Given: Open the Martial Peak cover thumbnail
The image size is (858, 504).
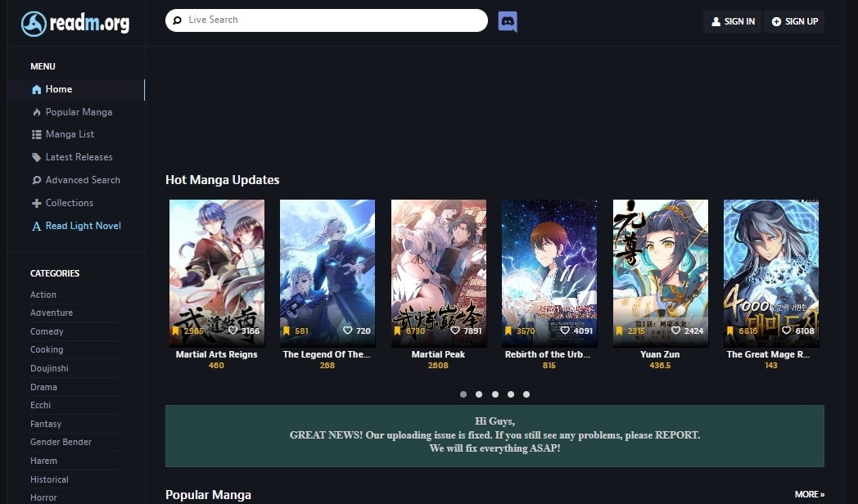Looking at the screenshot, I should pos(438,272).
